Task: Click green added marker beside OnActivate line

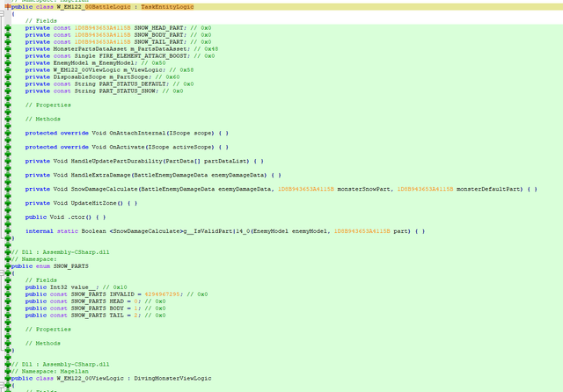Action: (x=8, y=147)
